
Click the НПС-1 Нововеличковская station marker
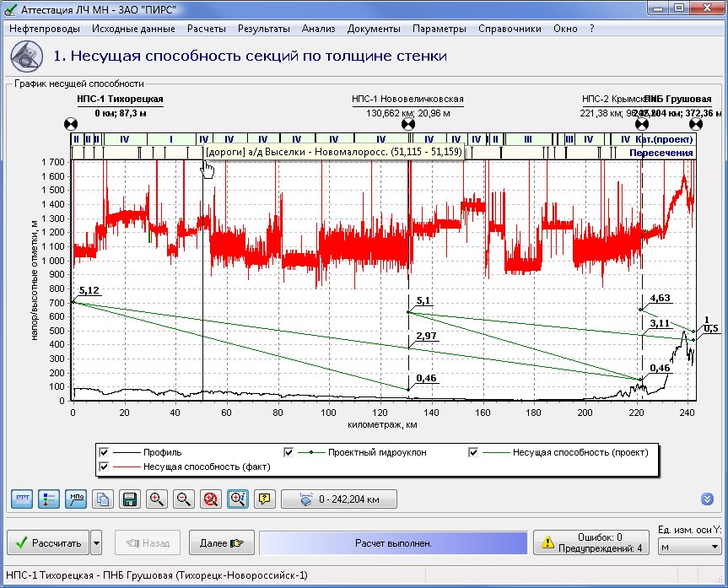tap(407, 124)
